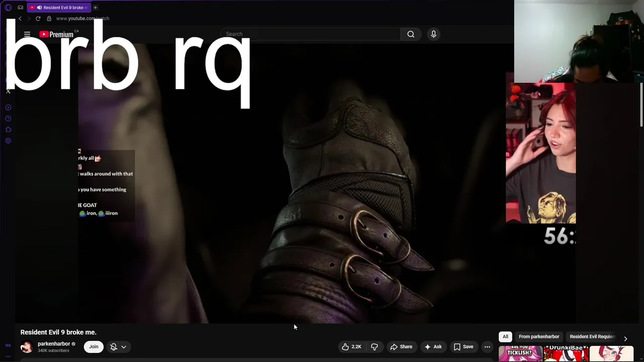Open the DrunkBae recommended video thumbnail
Screen dimensions: 644x362
(x=566, y=353)
